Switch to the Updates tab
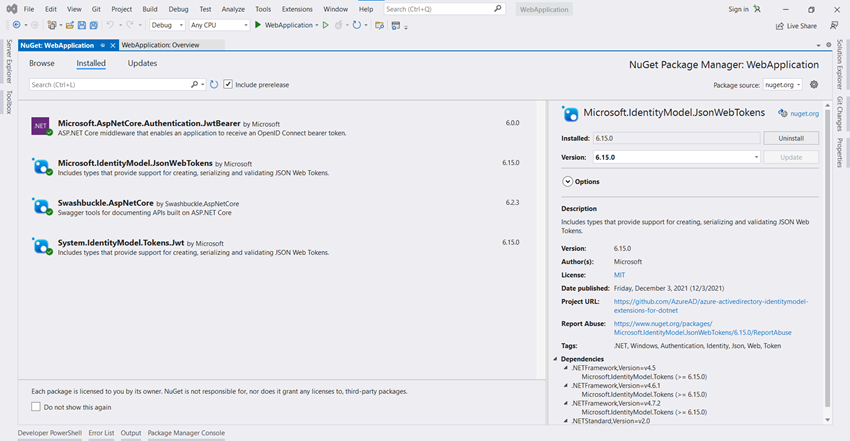 point(142,63)
